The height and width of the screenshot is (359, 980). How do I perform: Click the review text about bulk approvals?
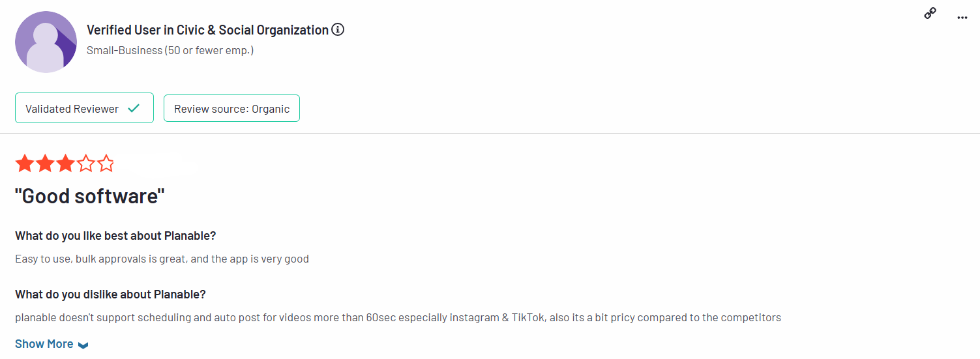[162, 259]
